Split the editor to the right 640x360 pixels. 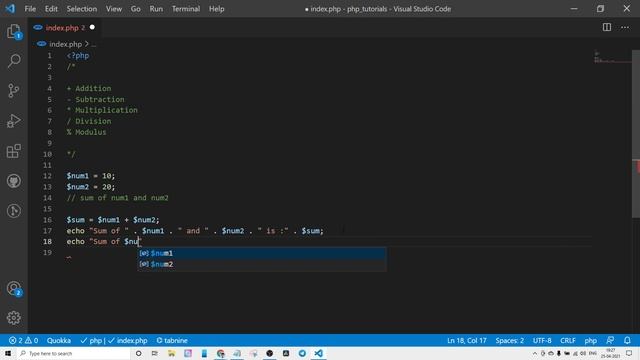(x=607, y=27)
